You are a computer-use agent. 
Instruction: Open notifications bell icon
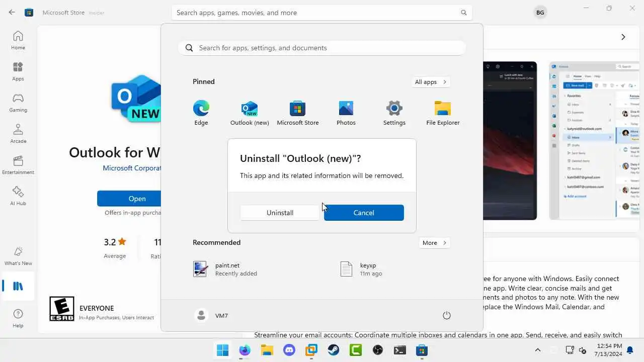coord(629,350)
